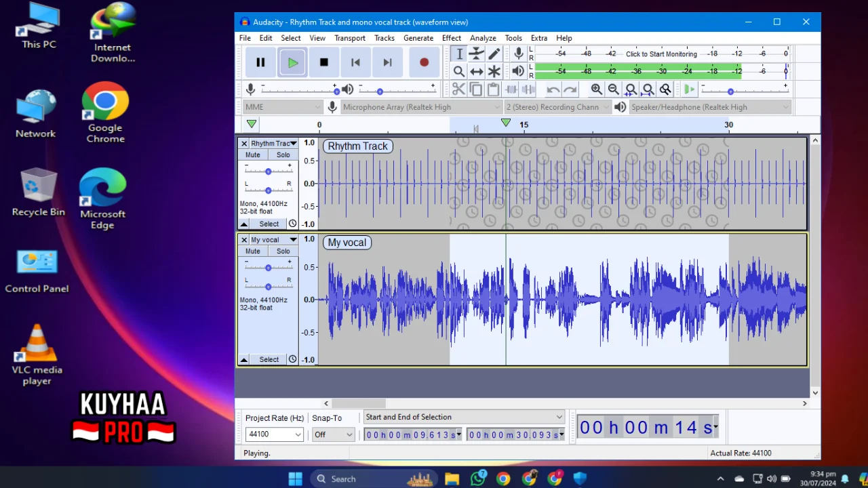Viewport: 868px width, 488px height.
Task: Click the playback meter speaker icon
Action: pos(519,70)
